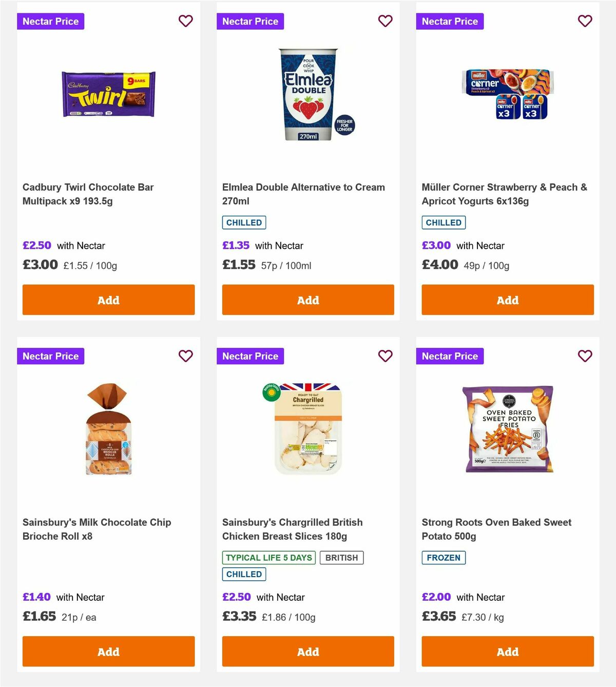This screenshot has width=616, height=687.
Task: Click the £2.50 with Nectar price on chicken slices
Action: tap(236, 597)
